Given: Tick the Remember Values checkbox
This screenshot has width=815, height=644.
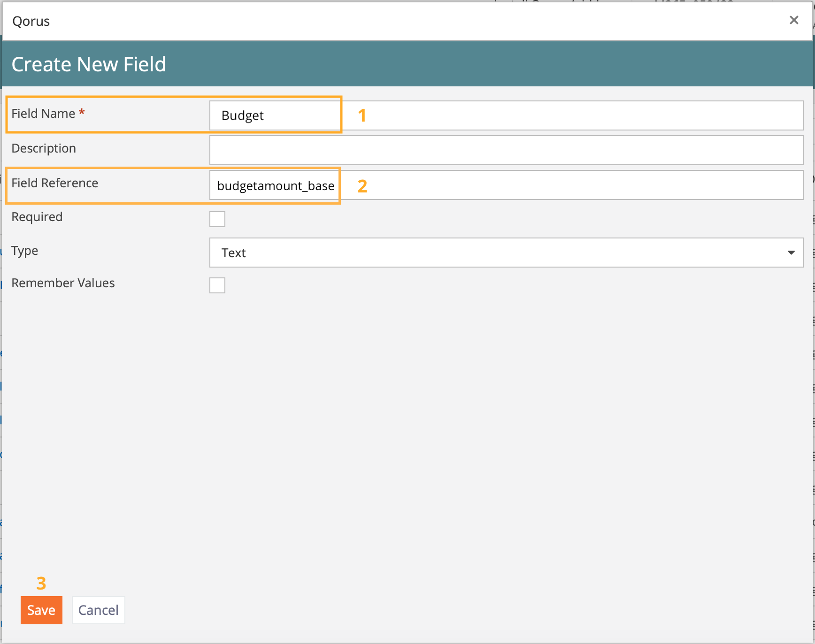Looking at the screenshot, I should coord(217,285).
